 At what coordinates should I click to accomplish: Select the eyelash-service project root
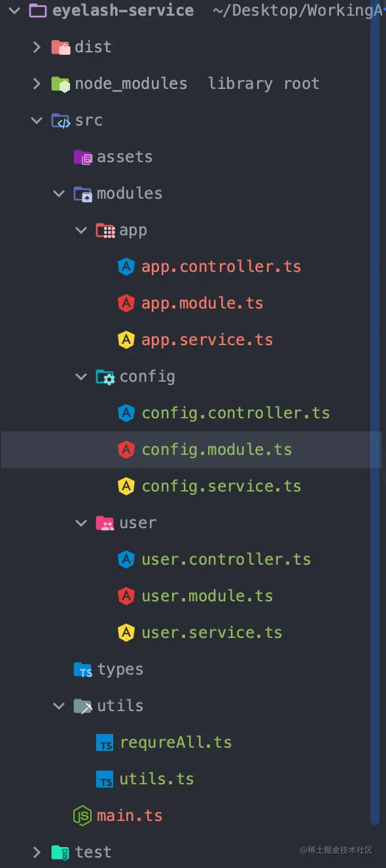click(x=123, y=10)
